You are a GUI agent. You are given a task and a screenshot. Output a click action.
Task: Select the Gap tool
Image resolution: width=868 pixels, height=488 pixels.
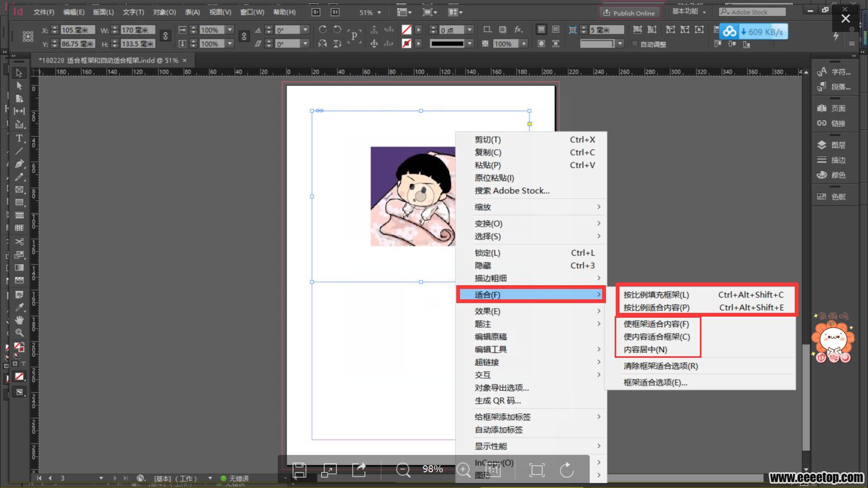20,111
